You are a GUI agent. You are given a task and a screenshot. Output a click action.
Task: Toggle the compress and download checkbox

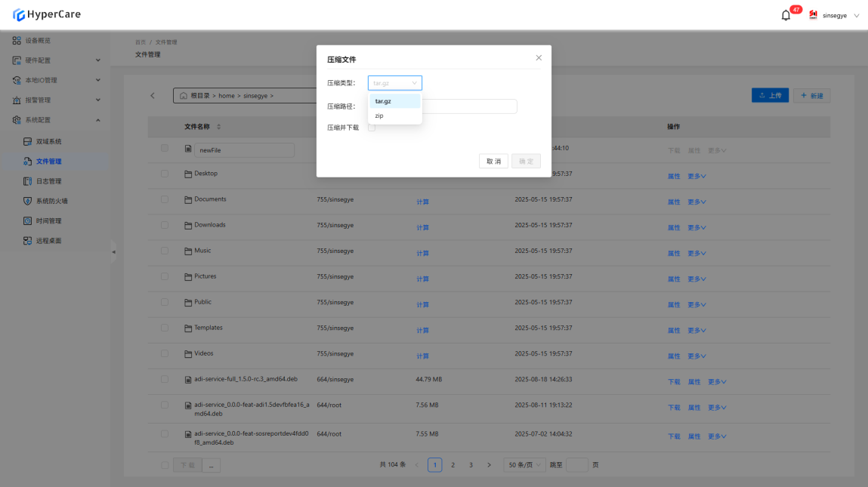[372, 128]
